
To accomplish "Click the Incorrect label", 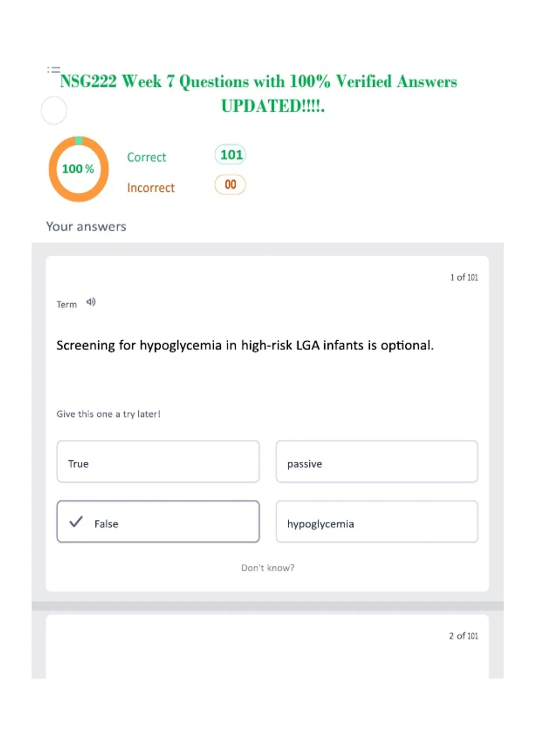I will 151,188.
